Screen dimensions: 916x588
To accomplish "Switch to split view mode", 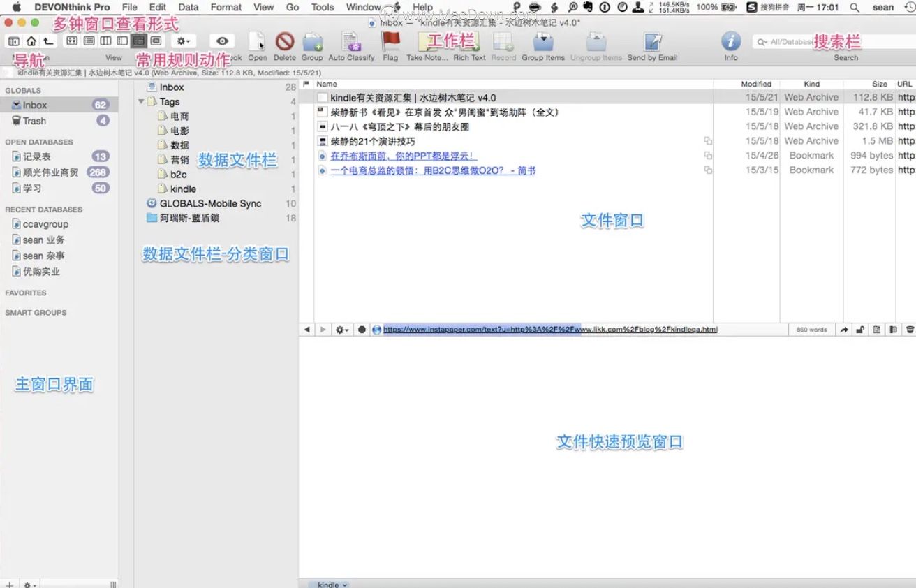I will click(x=122, y=41).
